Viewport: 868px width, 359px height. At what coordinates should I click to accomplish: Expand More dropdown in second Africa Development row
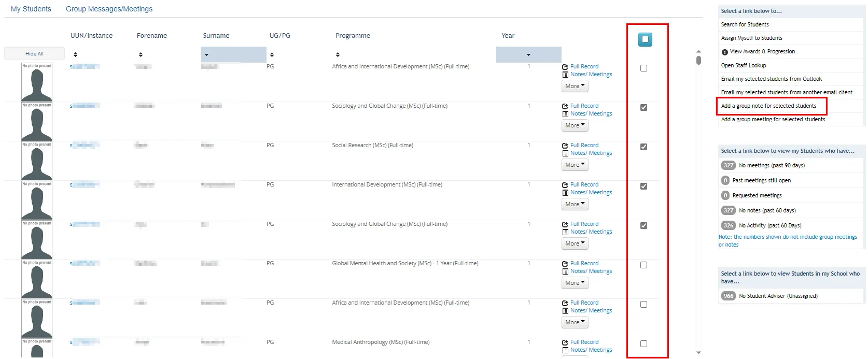(x=575, y=322)
